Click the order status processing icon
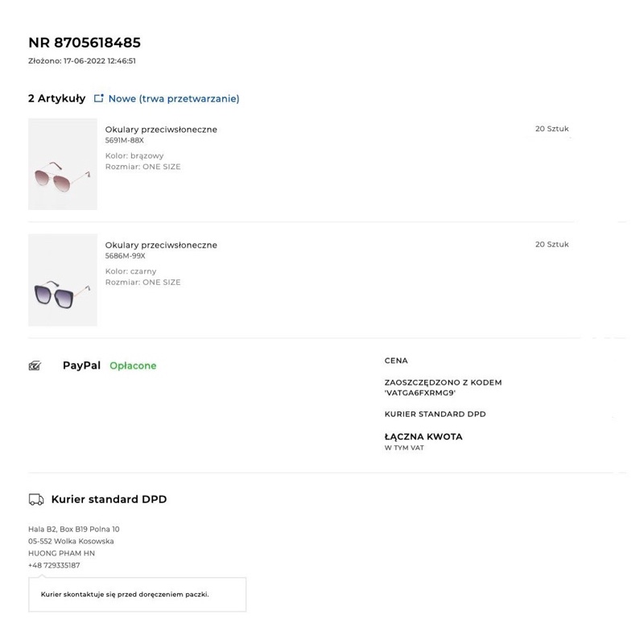The width and height of the screenshot is (644, 644). tap(98, 98)
